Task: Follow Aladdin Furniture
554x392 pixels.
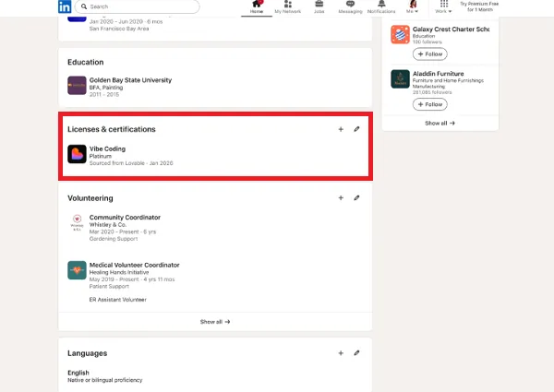Action: [x=429, y=102]
